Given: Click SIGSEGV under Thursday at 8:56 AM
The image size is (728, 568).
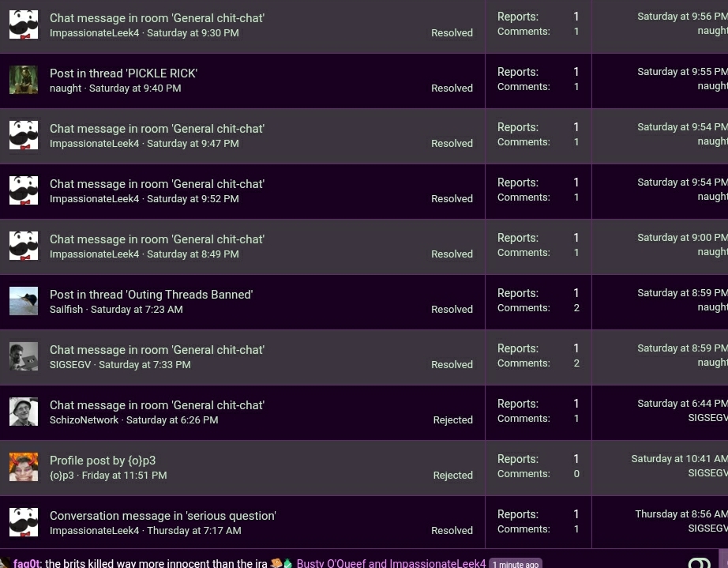Looking at the screenshot, I should tap(708, 528).
